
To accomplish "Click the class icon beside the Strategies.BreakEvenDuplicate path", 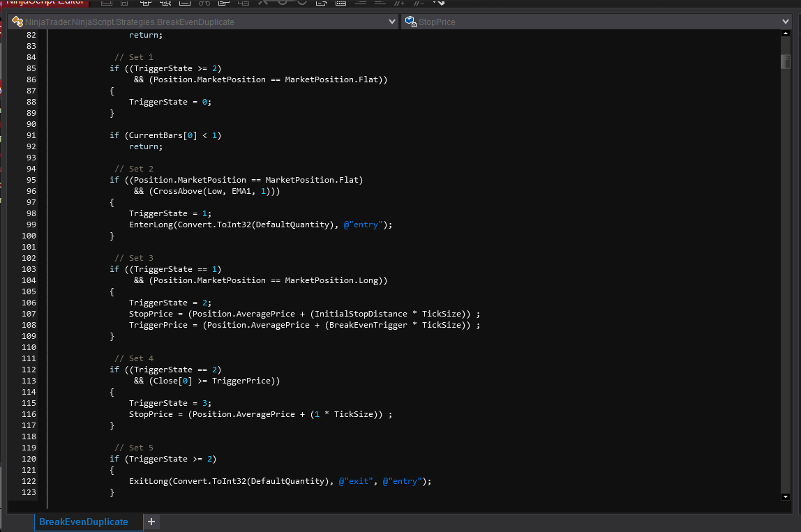I will (17, 22).
